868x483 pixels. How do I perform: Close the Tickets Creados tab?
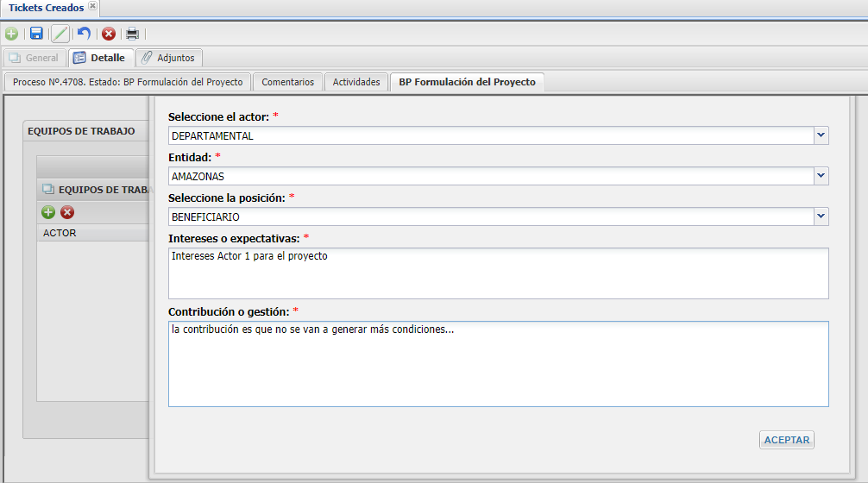93,6
